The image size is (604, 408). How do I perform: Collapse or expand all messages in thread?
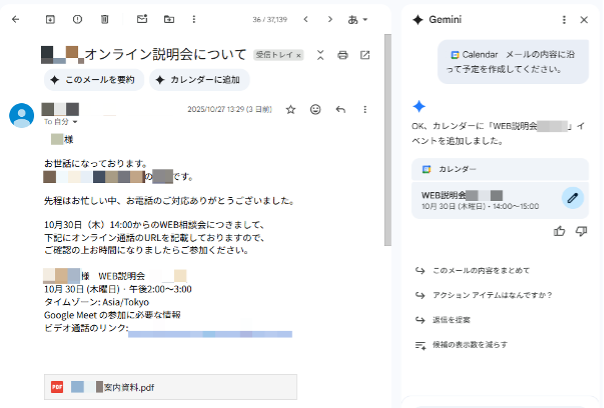(320, 55)
